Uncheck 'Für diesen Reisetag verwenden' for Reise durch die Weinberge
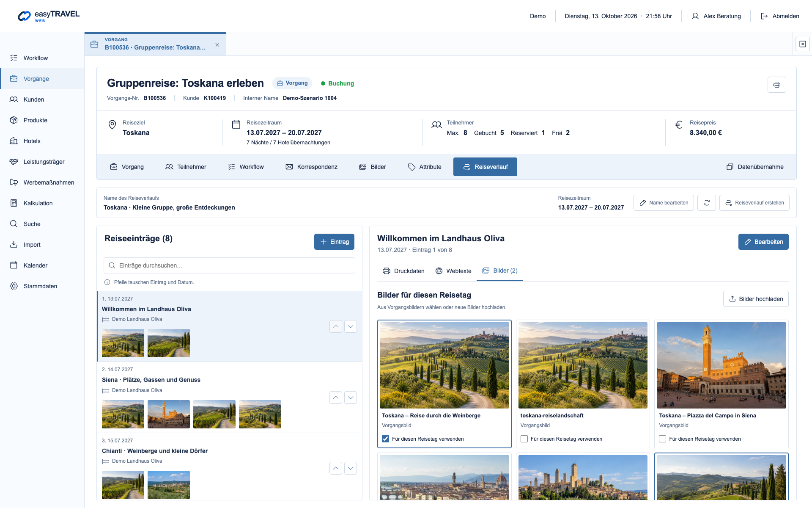Viewport: 812px width, 508px height. [x=385, y=439]
